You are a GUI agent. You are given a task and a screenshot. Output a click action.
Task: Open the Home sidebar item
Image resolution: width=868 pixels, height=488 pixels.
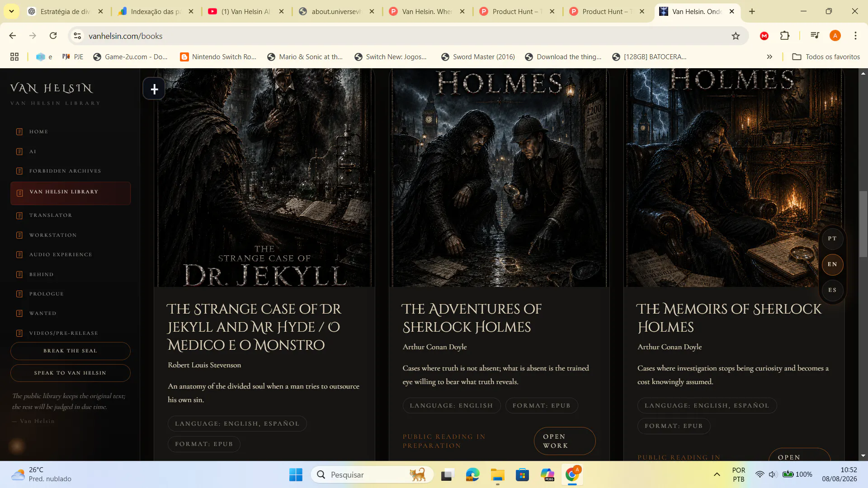point(38,131)
